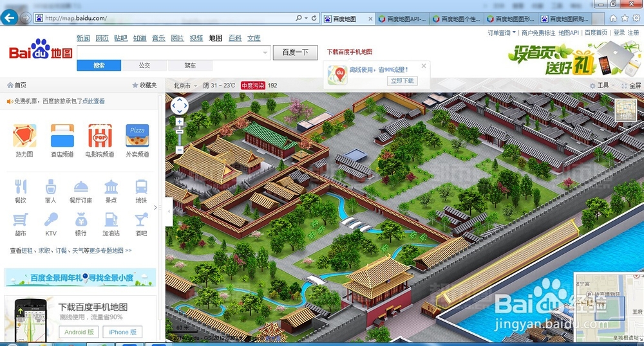This screenshot has height=346, width=644.
Task: Open the 热力图 heat map icon
Action: coord(24,136)
